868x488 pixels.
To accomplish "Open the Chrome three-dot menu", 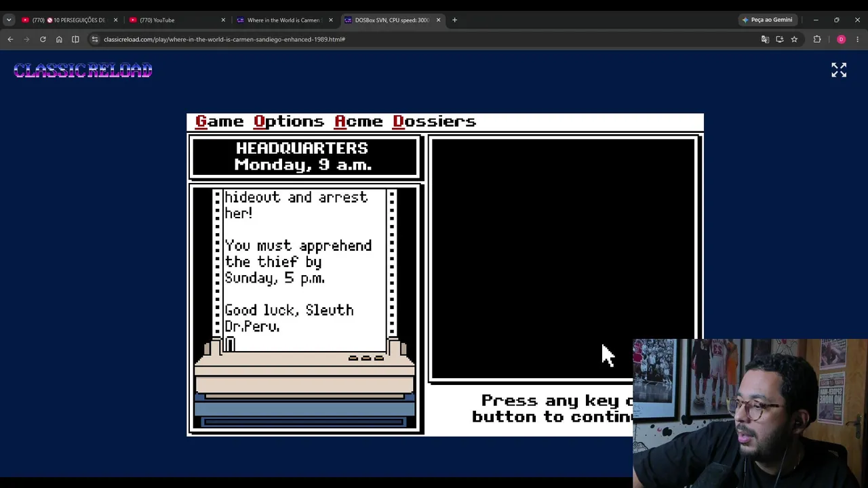I will coord(857,39).
